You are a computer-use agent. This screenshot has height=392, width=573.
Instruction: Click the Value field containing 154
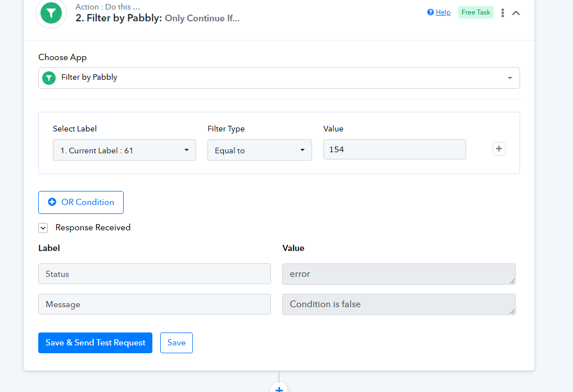click(x=395, y=149)
